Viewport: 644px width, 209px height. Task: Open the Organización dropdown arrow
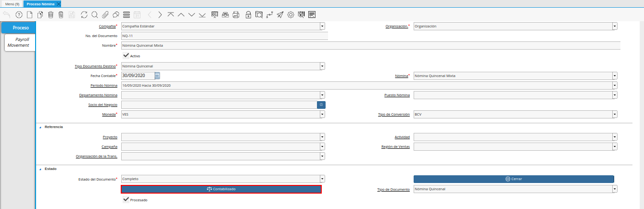615,26
